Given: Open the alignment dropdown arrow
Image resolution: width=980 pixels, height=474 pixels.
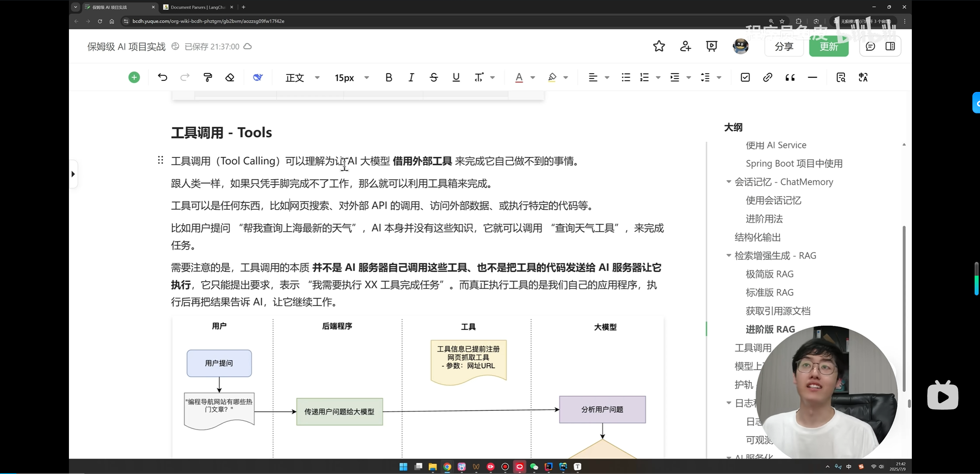Looking at the screenshot, I should [607, 78].
